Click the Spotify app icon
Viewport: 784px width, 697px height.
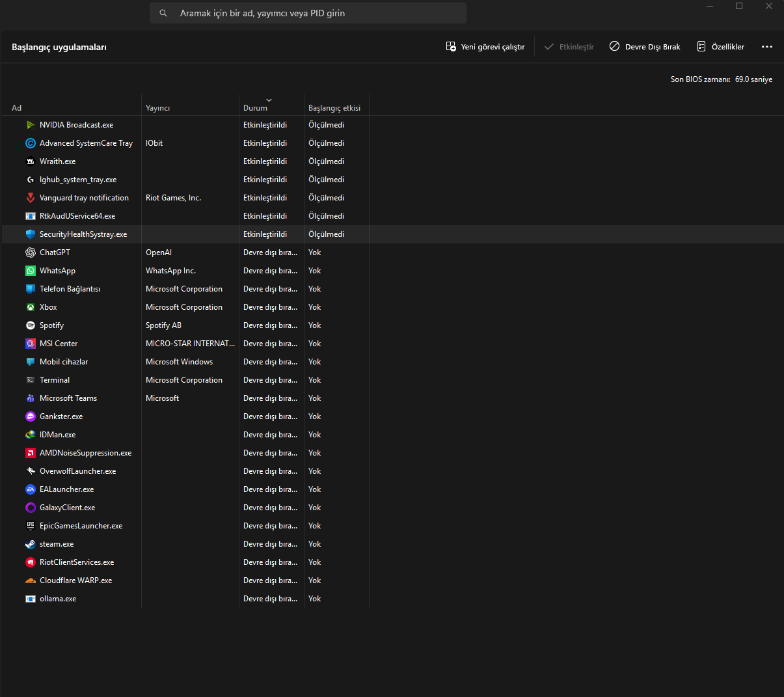[x=31, y=325]
